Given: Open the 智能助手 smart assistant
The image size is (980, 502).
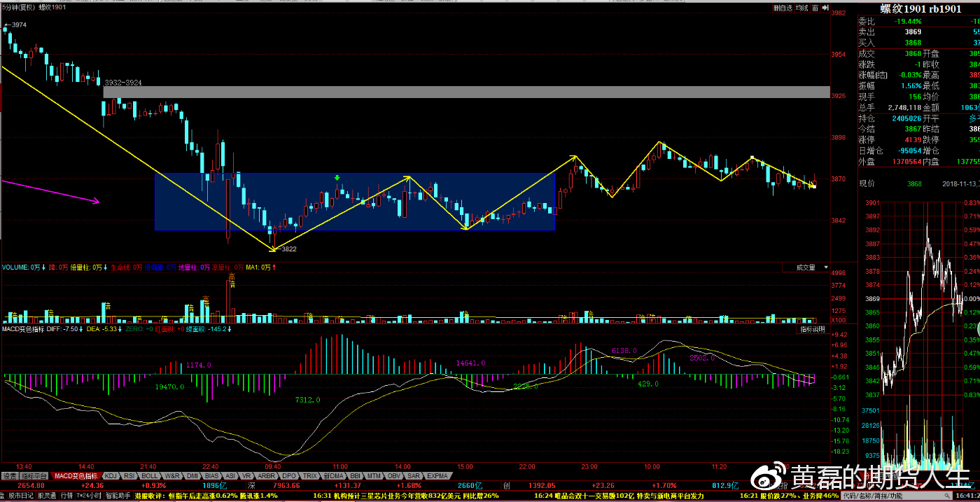Looking at the screenshot, I should coord(117,495).
